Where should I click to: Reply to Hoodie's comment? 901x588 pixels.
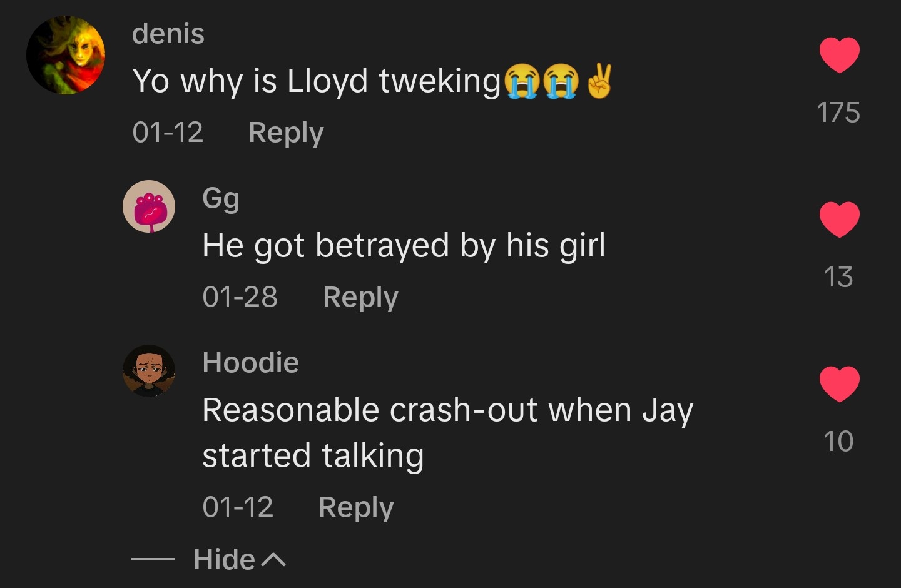(356, 507)
